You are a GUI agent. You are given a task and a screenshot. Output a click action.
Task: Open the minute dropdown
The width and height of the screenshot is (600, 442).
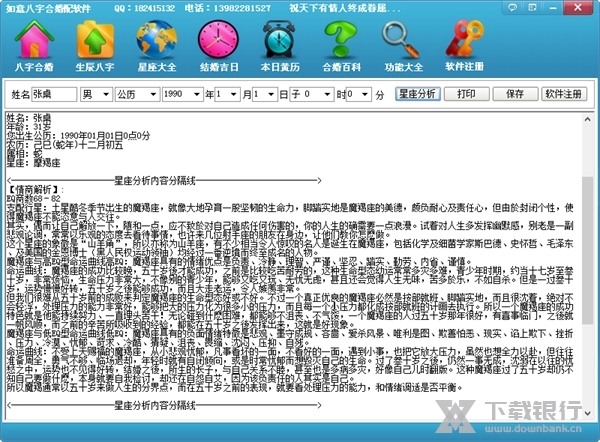click(359, 94)
